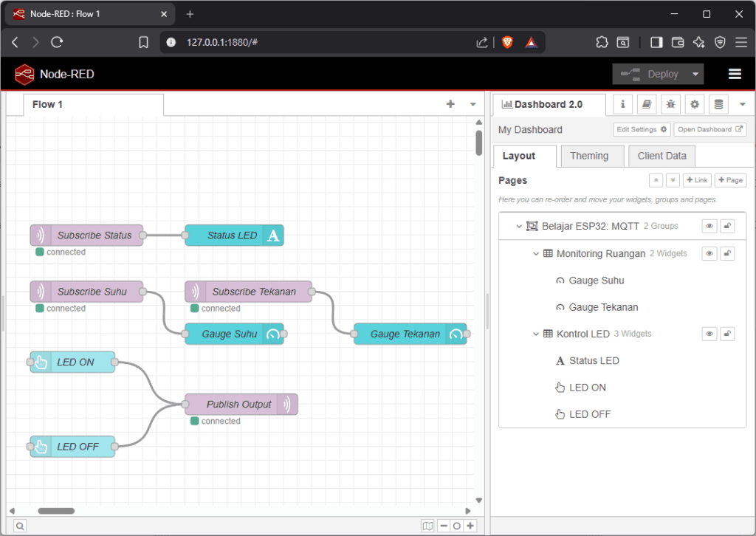Switch to the Theming tab
This screenshot has width=756, height=536.
[x=592, y=157]
